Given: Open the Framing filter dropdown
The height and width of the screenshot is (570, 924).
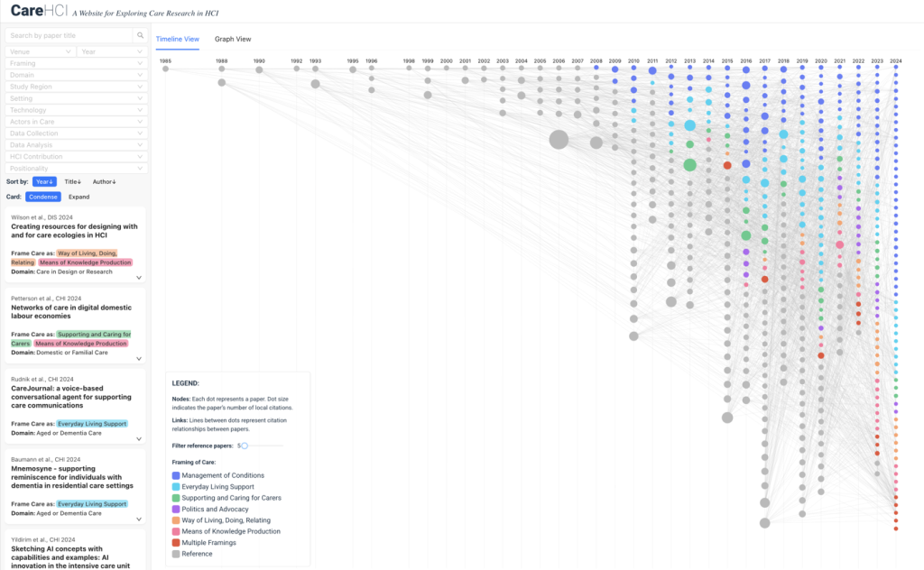Looking at the screenshot, I should click(x=76, y=64).
